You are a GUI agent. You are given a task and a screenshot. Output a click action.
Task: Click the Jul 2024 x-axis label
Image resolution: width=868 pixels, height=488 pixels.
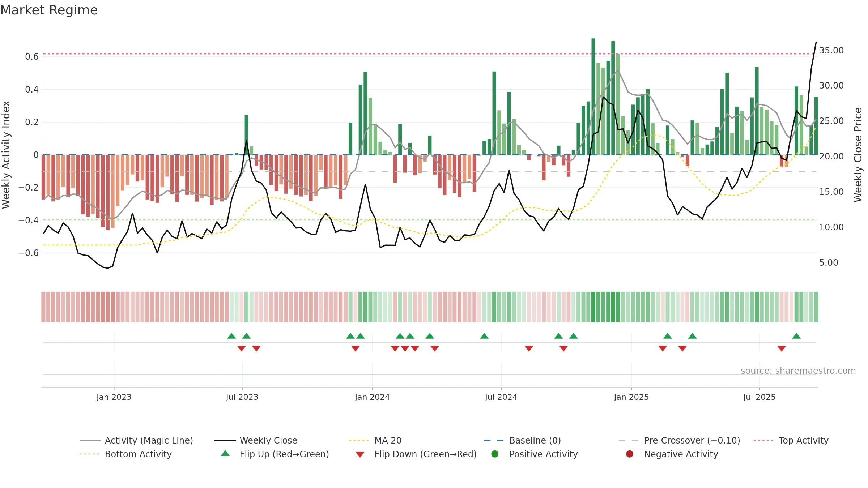click(501, 397)
